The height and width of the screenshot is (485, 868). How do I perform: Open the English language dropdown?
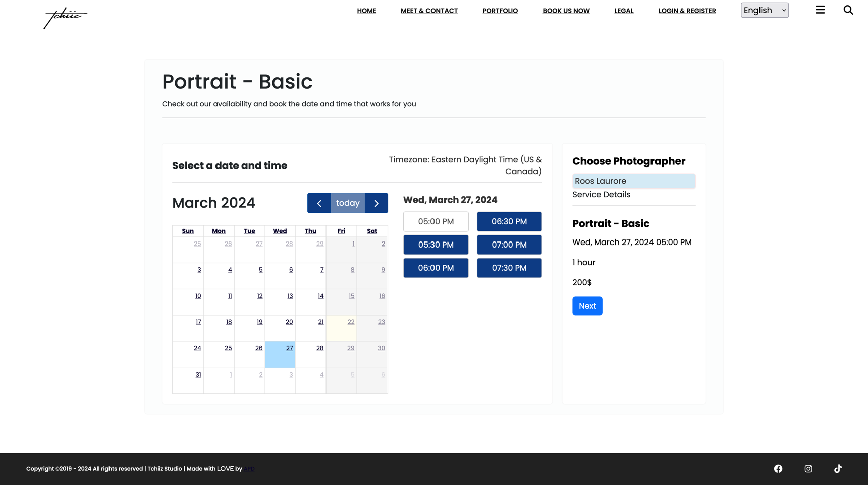click(765, 10)
